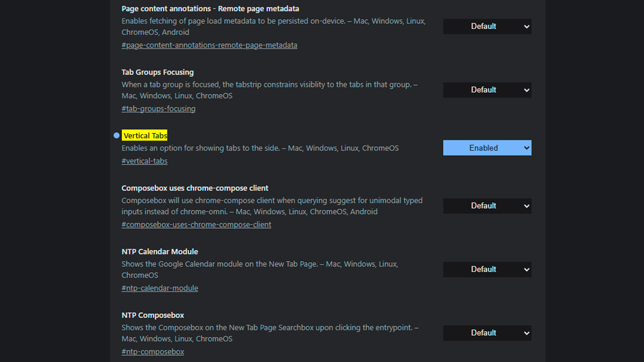This screenshot has height=362, width=644.
Task: Click the blue dot beside Vertical Tabs
Action: [116, 135]
